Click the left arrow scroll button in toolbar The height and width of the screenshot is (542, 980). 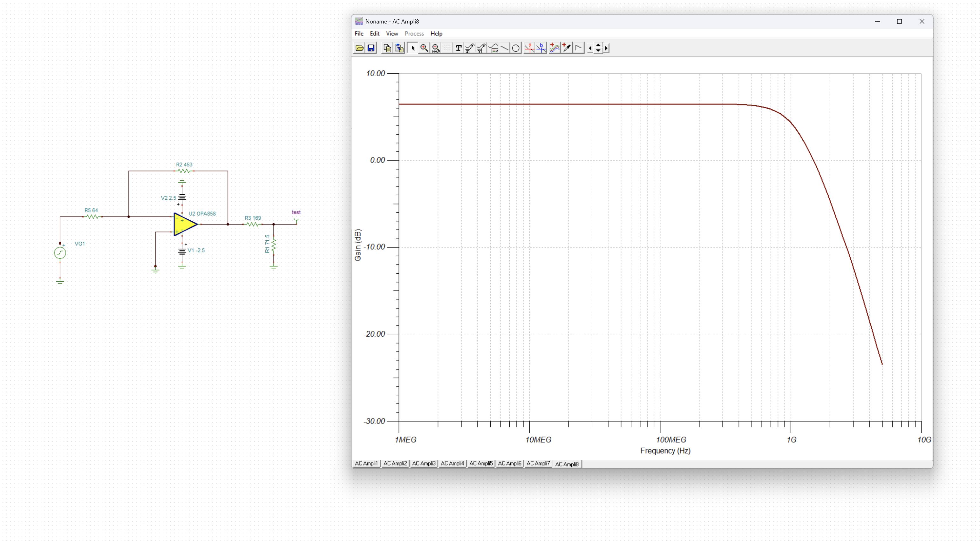(590, 48)
